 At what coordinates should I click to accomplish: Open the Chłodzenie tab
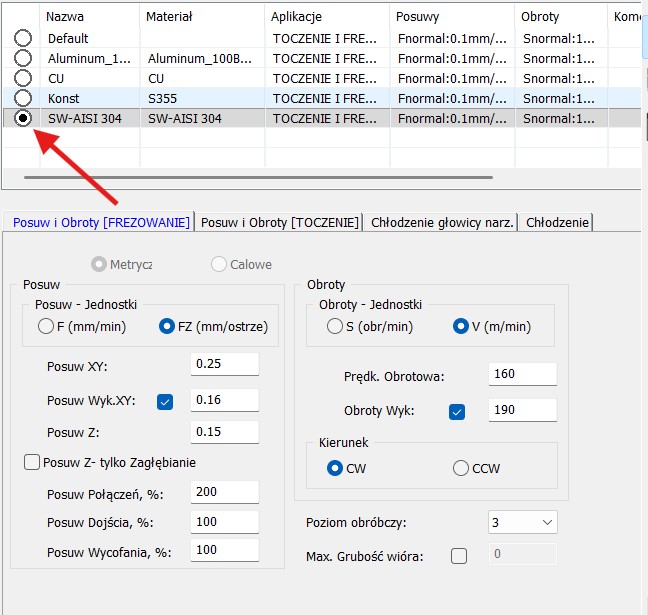pyautogui.click(x=557, y=222)
